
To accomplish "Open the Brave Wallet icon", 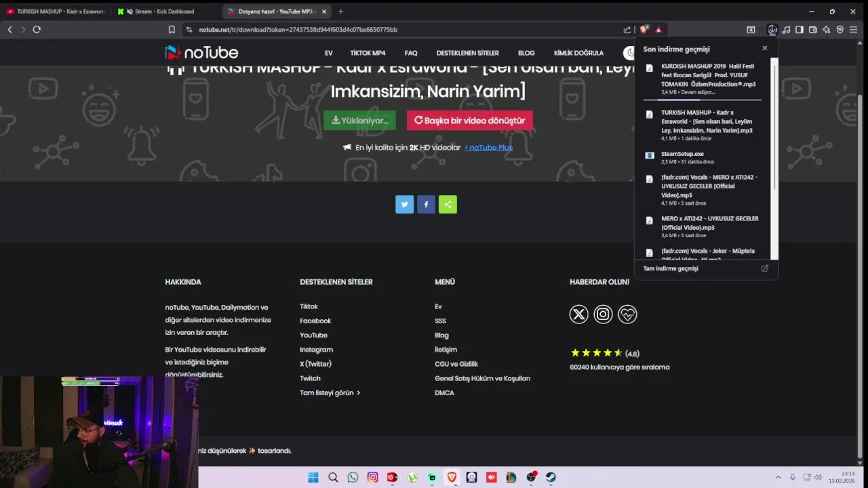I will point(813,30).
